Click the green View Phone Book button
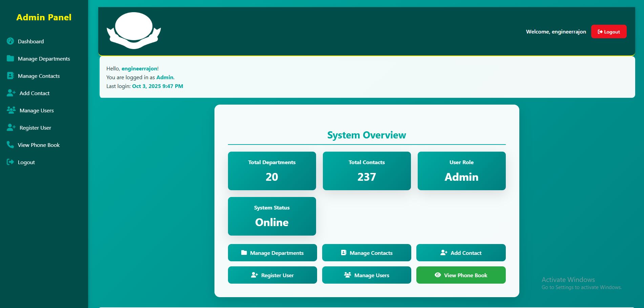 coord(461,275)
